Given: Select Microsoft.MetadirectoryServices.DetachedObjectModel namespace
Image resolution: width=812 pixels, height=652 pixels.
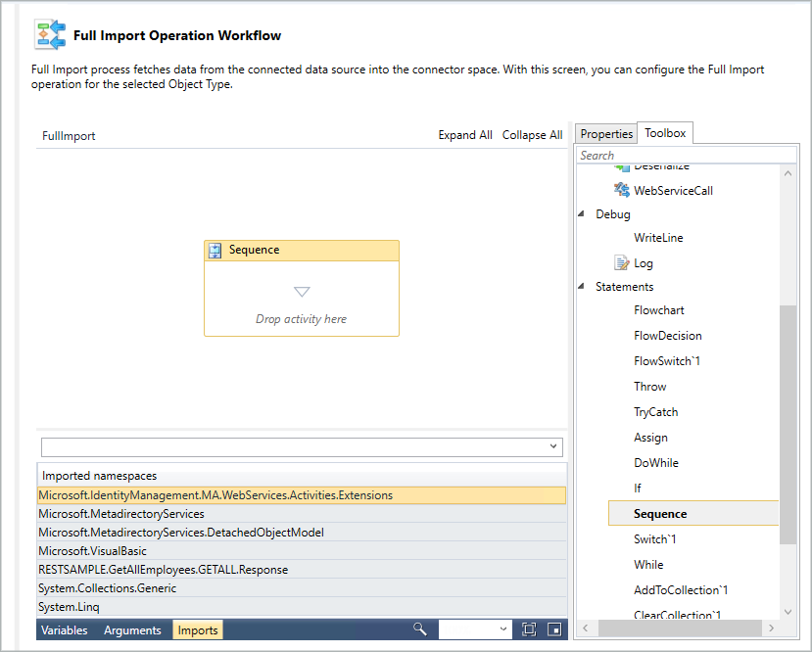Looking at the screenshot, I should [x=302, y=533].
